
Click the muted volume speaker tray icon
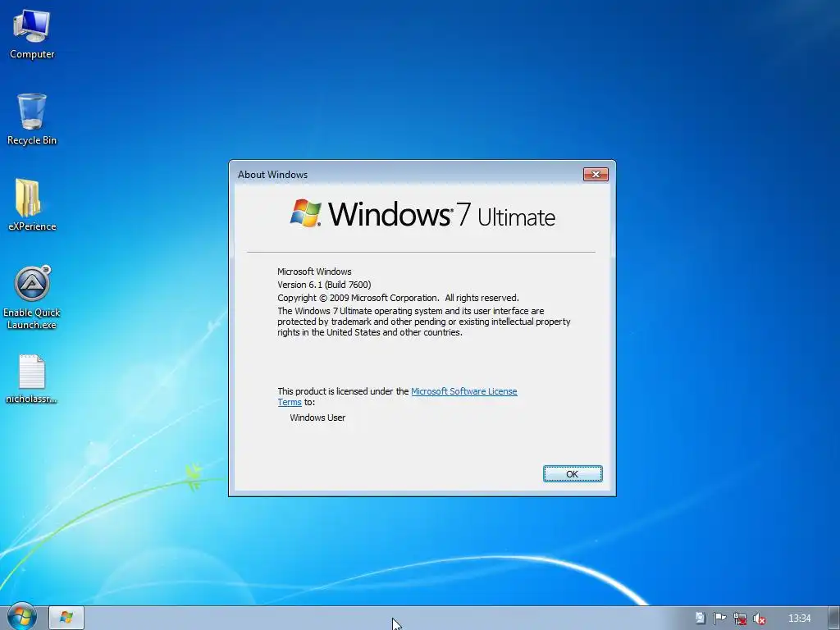pyautogui.click(x=759, y=619)
